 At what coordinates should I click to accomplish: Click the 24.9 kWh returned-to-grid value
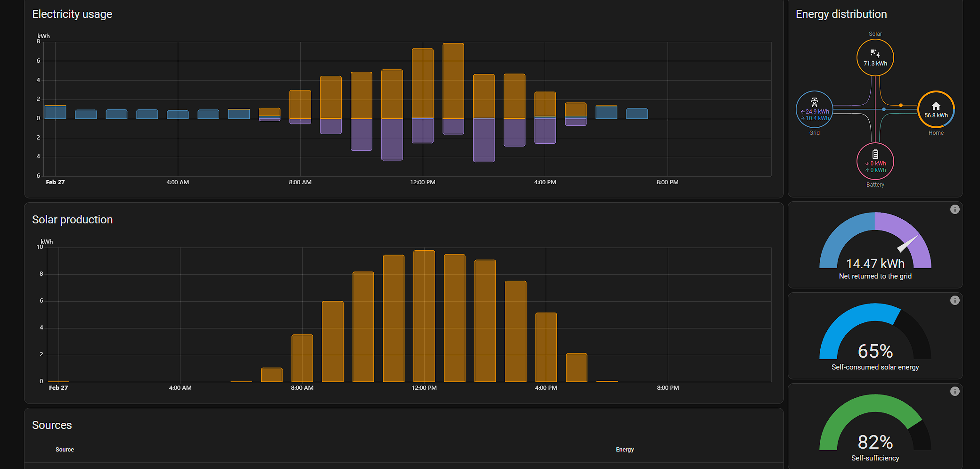tap(817, 112)
